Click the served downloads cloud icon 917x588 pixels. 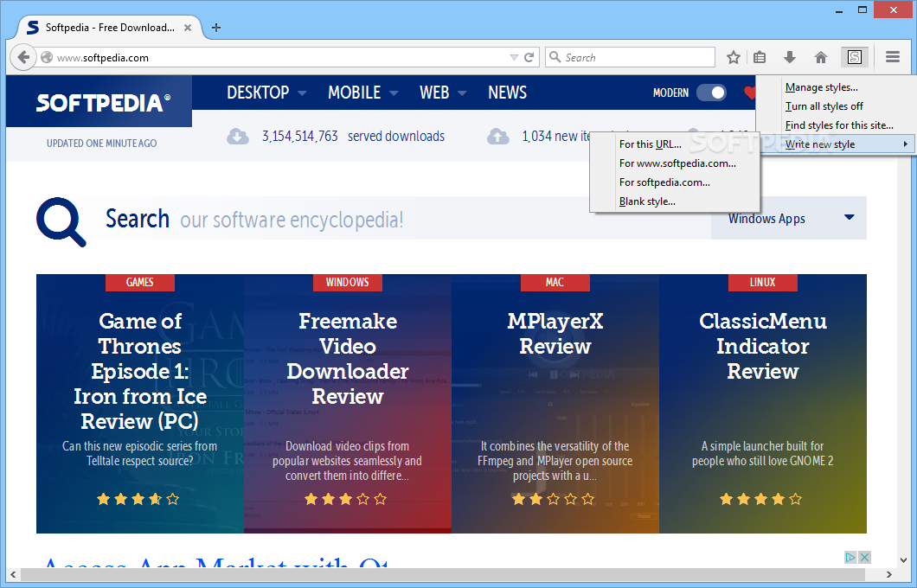(x=237, y=136)
